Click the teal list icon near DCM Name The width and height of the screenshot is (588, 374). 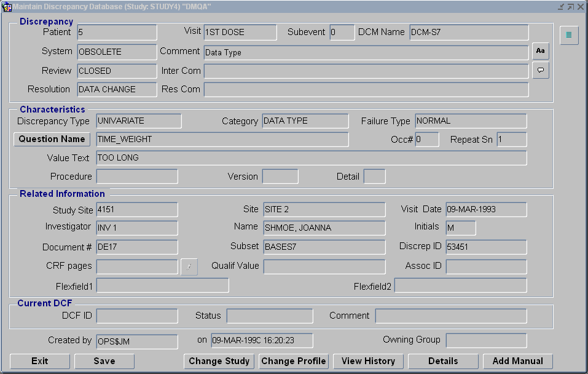pyautogui.click(x=568, y=35)
